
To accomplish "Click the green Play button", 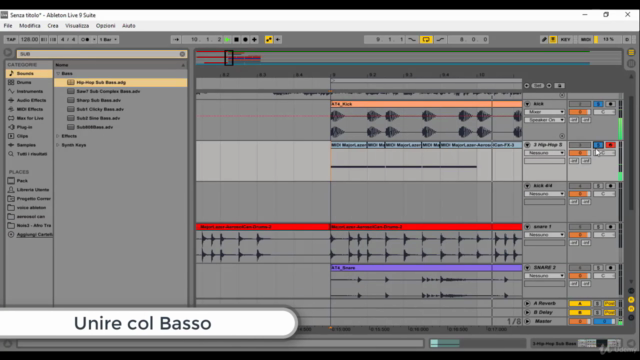I will tap(227, 40).
